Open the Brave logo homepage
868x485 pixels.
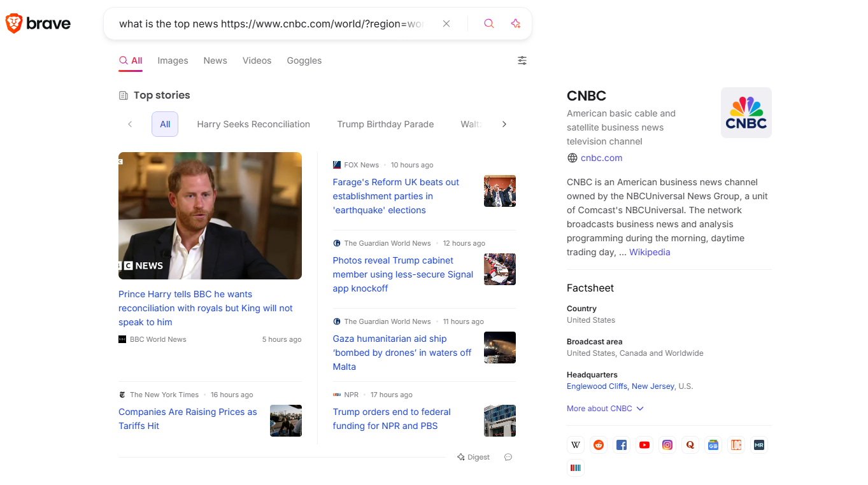point(38,24)
